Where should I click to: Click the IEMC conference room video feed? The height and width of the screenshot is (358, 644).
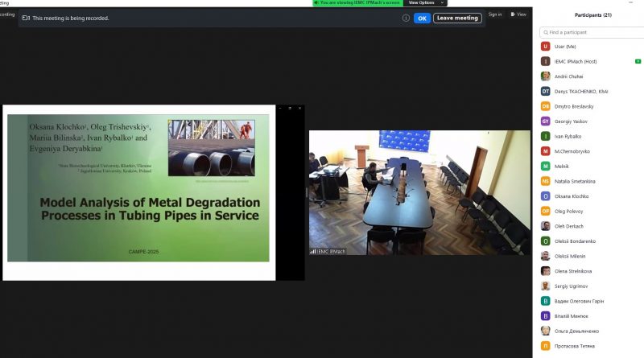[419, 193]
